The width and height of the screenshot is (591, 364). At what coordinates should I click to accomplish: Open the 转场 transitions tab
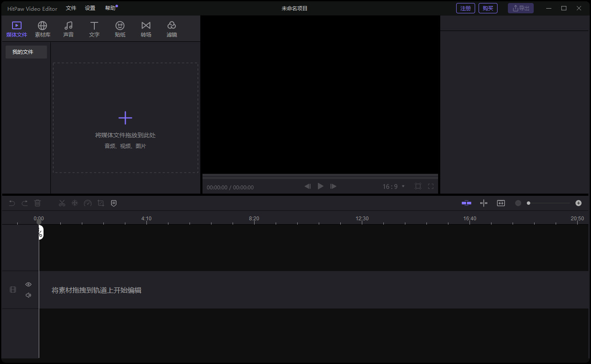(146, 29)
